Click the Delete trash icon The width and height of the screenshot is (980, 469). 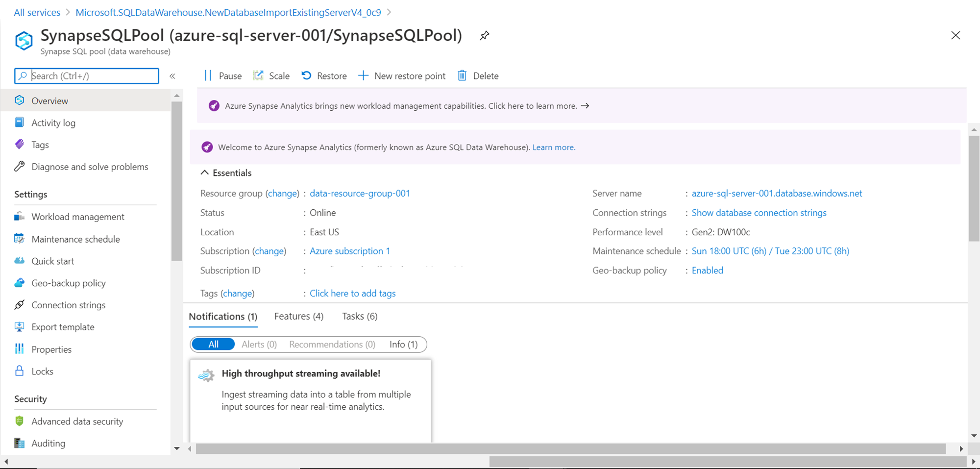(462, 75)
